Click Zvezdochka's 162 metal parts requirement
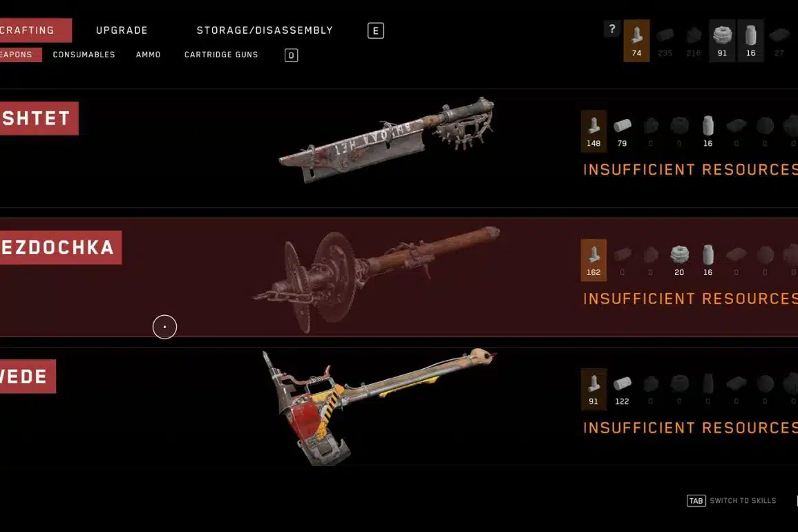The height and width of the screenshot is (532, 798). coord(593,260)
